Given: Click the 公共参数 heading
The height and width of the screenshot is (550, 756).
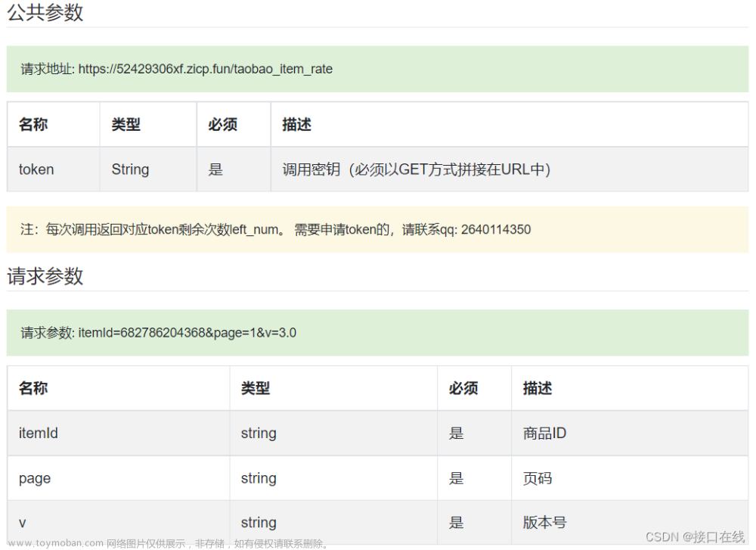Looking at the screenshot, I should click(45, 12).
